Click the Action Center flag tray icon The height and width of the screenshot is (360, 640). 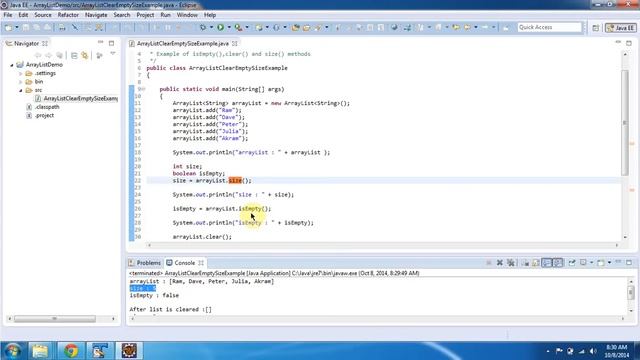(559, 351)
